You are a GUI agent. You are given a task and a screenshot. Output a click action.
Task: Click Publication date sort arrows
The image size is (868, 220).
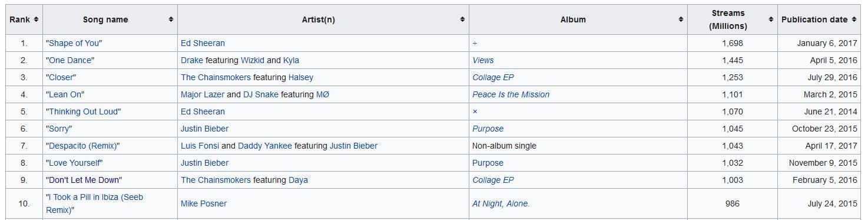click(854, 19)
